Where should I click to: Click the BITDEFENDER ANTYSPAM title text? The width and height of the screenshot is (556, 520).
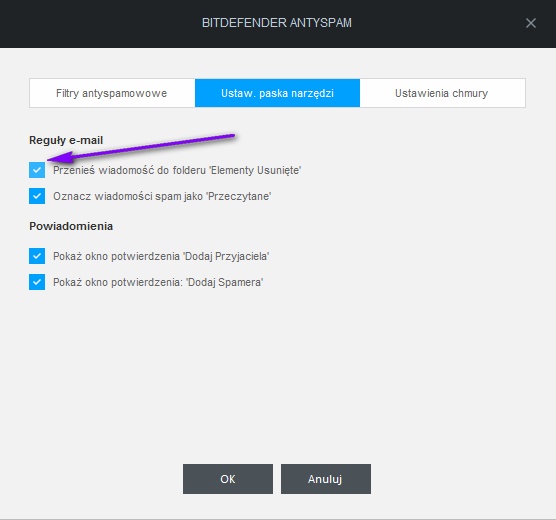[x=277, y=23]
